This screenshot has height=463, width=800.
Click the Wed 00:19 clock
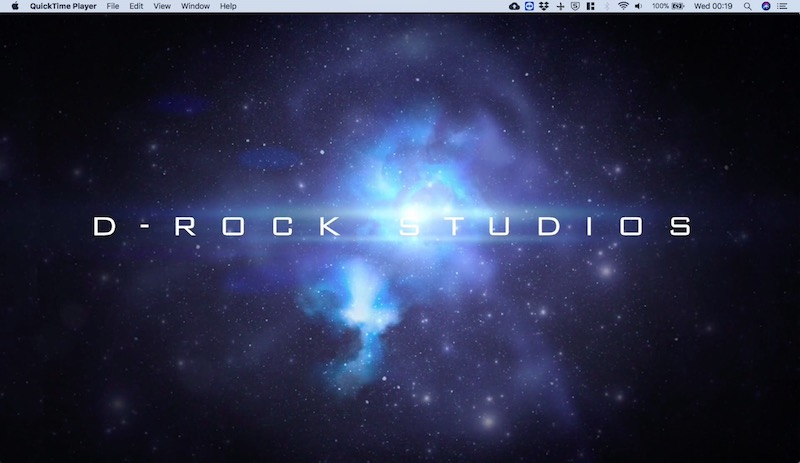pos(713,6)
